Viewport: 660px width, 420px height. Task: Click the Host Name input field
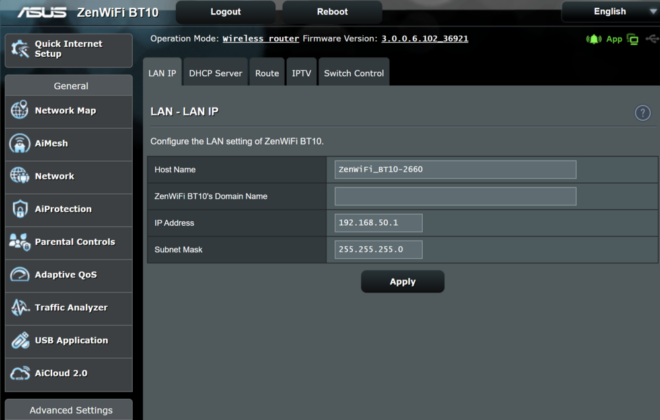[455, 169]
